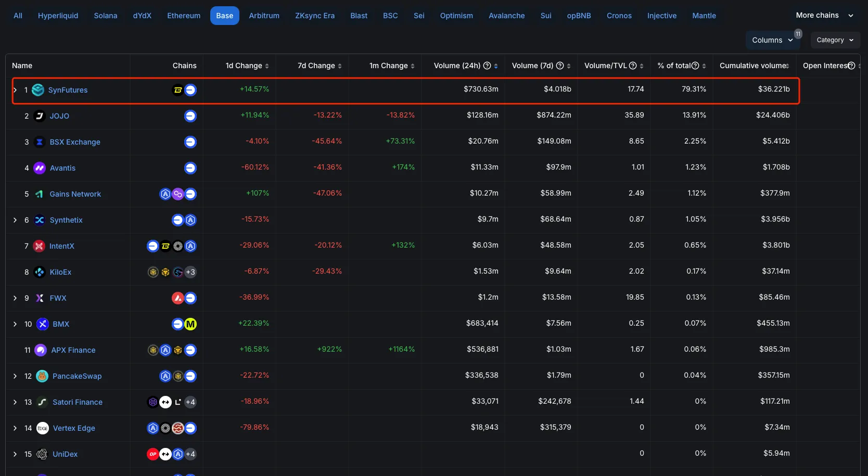Click the PancakeSwap logo icon
The image size is (868, 476).
pyautogui.click(x=42, y=376)
